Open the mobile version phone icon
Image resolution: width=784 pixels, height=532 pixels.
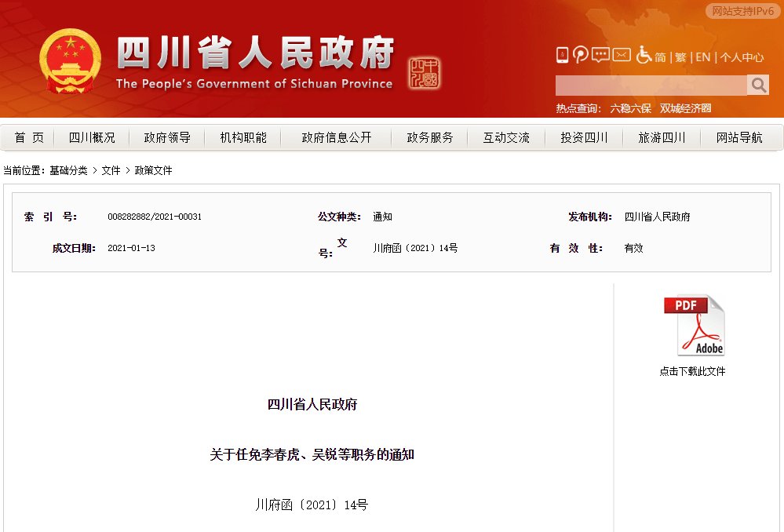(x=562, y=55)
